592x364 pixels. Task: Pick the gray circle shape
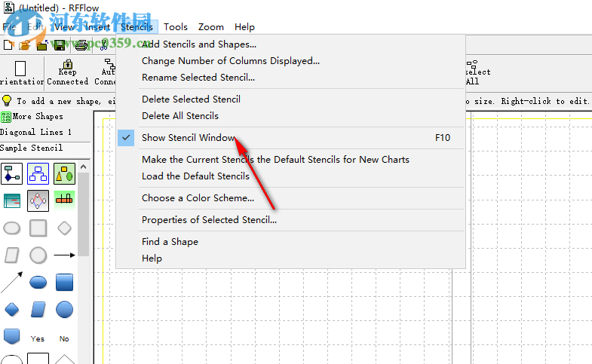tap(38, 255)
